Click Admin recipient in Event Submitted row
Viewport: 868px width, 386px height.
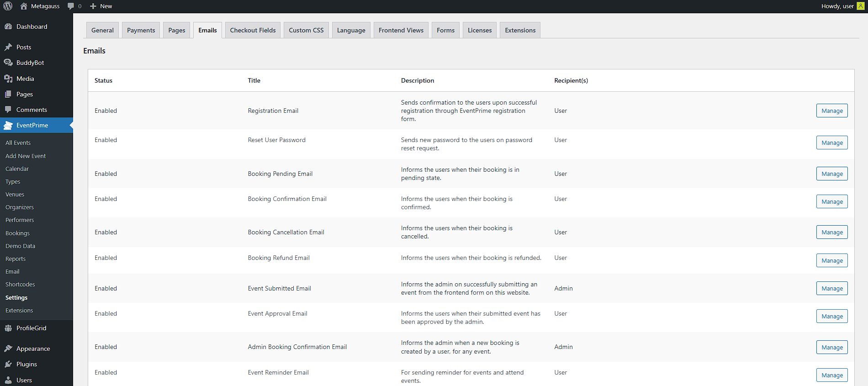pyautogui.click(x=563, y=288)
